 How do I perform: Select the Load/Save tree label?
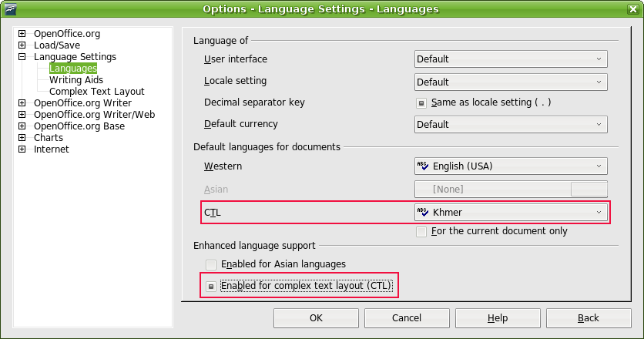tap(57, 45)
